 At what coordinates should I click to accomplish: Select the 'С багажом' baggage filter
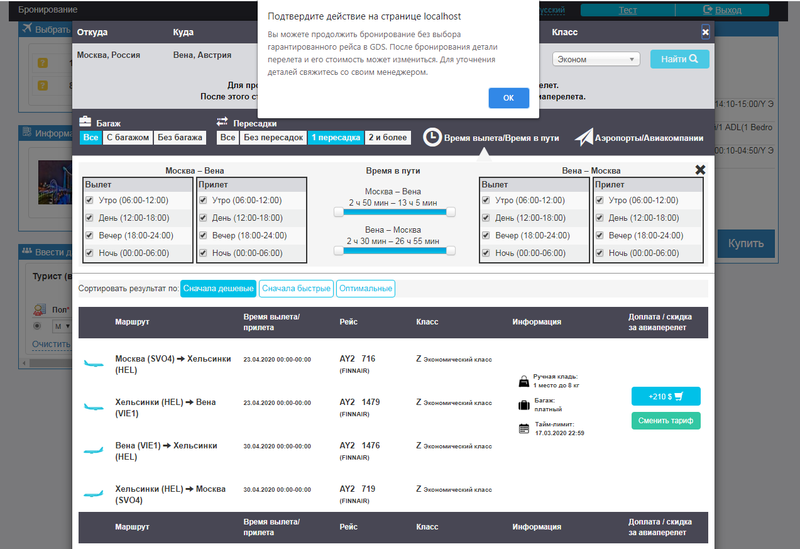click(128, 138)
